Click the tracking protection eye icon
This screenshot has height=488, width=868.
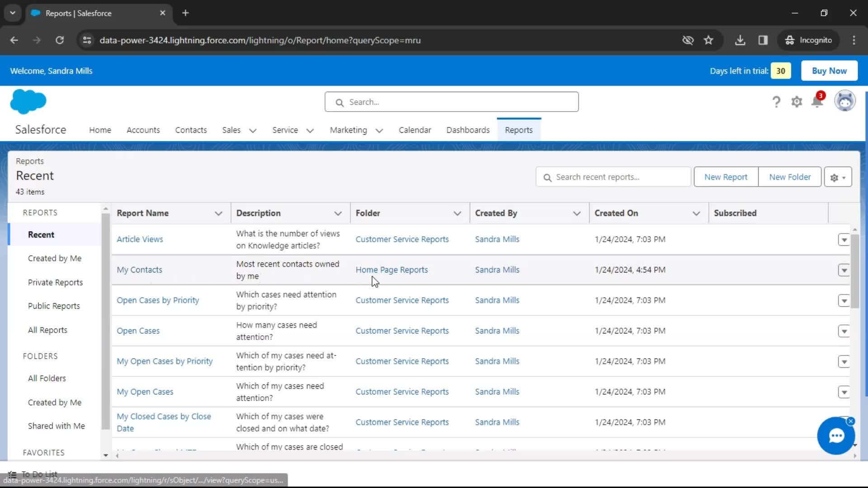coord(688,40)
